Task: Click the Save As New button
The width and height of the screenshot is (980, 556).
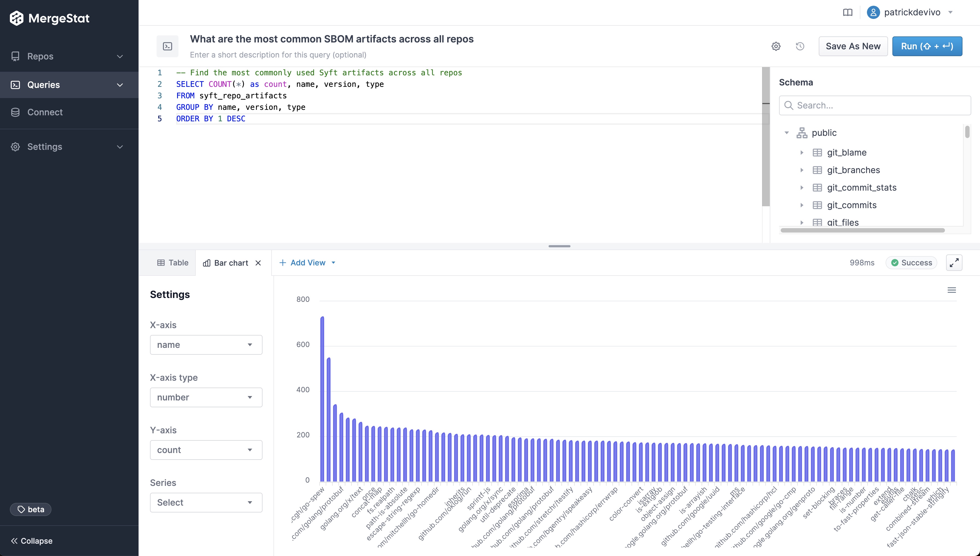Action: point(853,46)
